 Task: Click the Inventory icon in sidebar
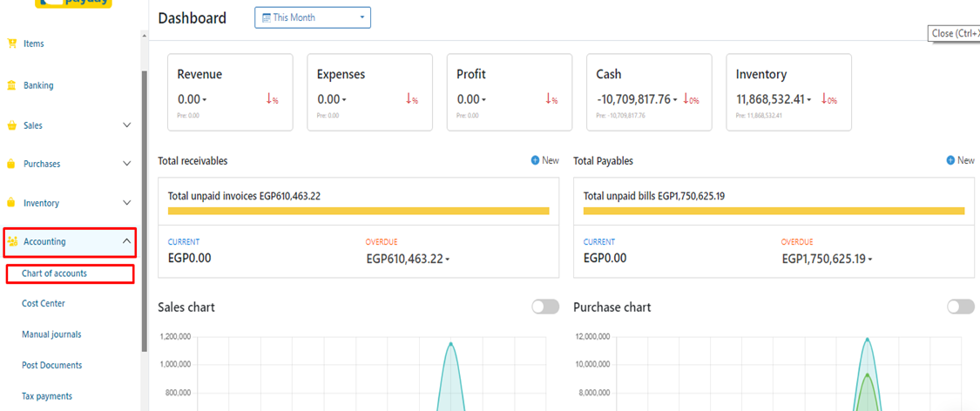[12, 203]
